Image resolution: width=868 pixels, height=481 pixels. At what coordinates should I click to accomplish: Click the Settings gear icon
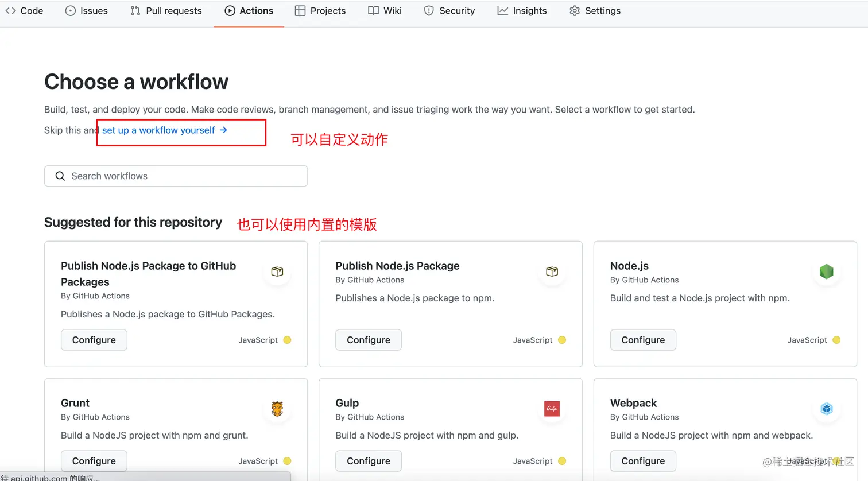[575, 11]
